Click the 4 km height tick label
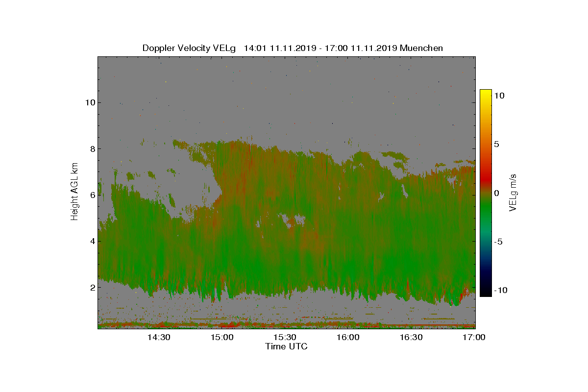588x392 pixels. pyautogui.click(x=92, y=241)
